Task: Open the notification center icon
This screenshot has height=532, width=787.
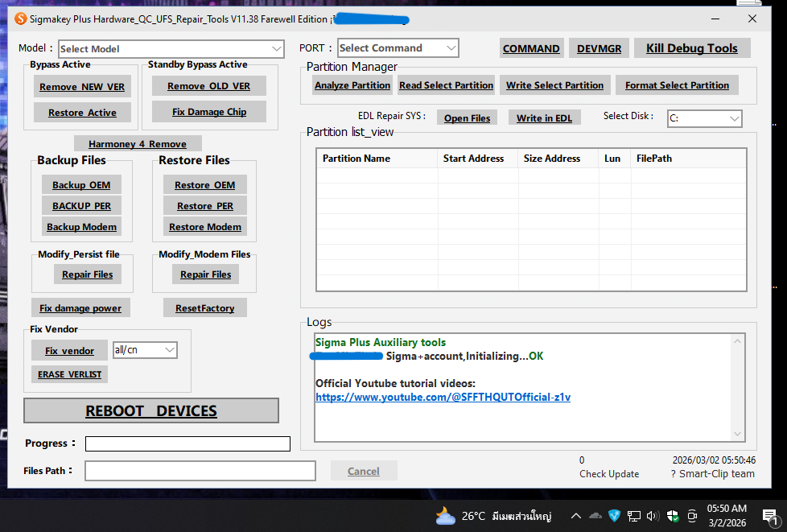Action: tap(769, 516)
